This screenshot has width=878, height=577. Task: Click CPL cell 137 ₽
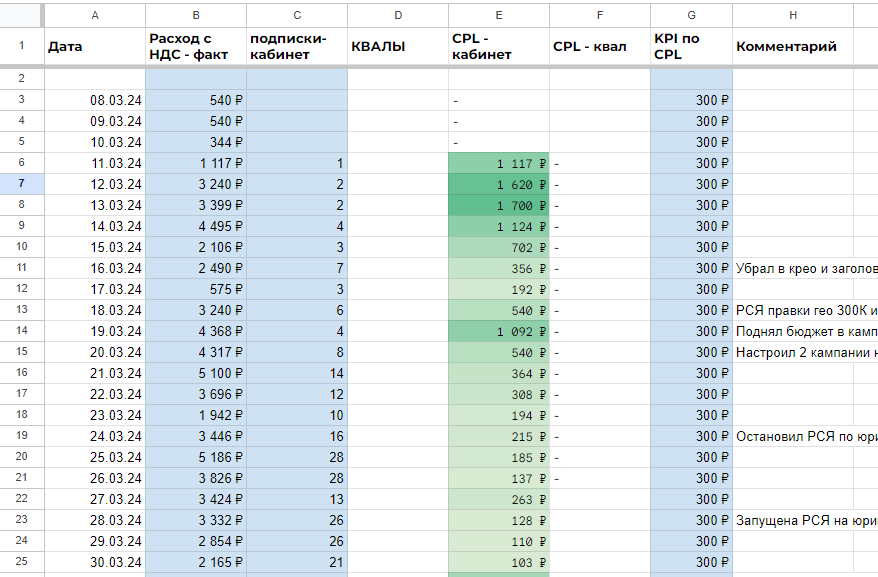click(x=499, y=478)
